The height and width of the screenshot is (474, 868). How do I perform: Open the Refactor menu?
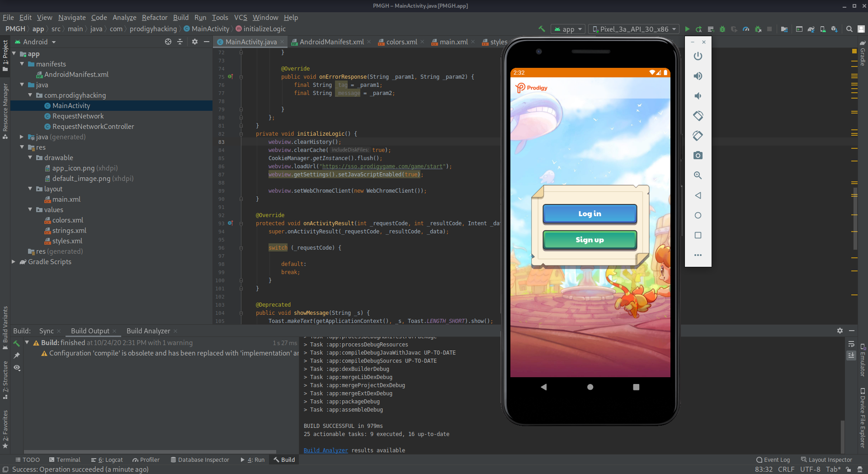pyautogui.click(x=154, y=17)
